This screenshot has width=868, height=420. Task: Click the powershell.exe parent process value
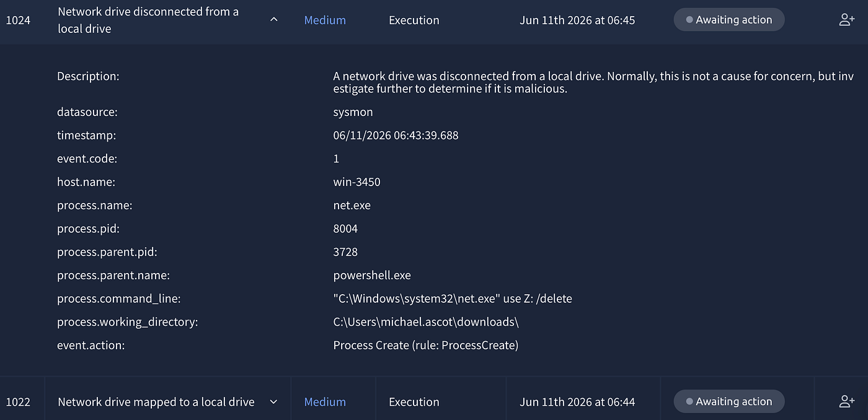(372, 275)
